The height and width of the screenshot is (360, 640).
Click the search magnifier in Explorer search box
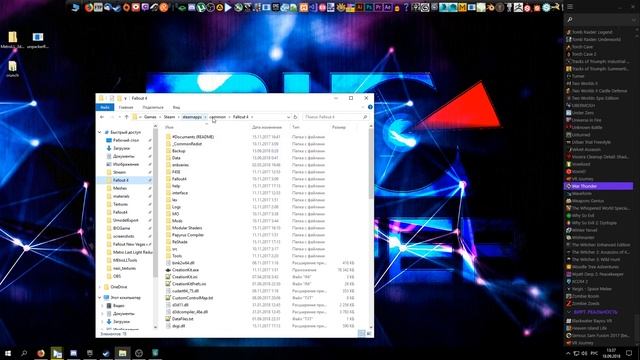[x=365, y=117]
